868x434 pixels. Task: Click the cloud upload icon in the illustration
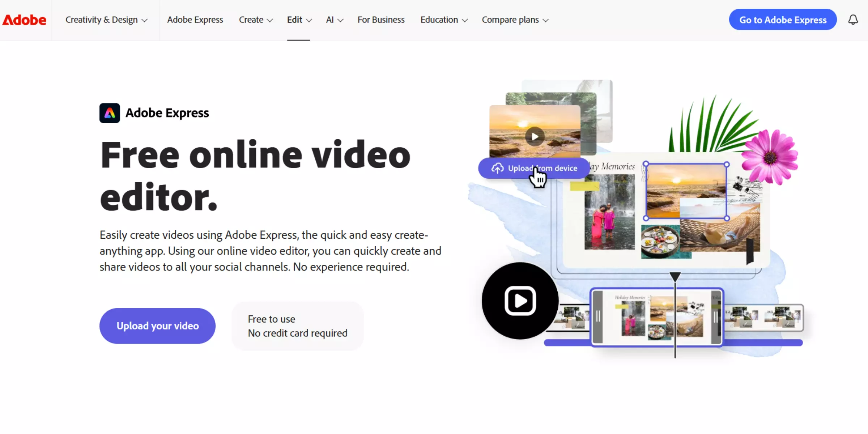[x=497, y=168]
